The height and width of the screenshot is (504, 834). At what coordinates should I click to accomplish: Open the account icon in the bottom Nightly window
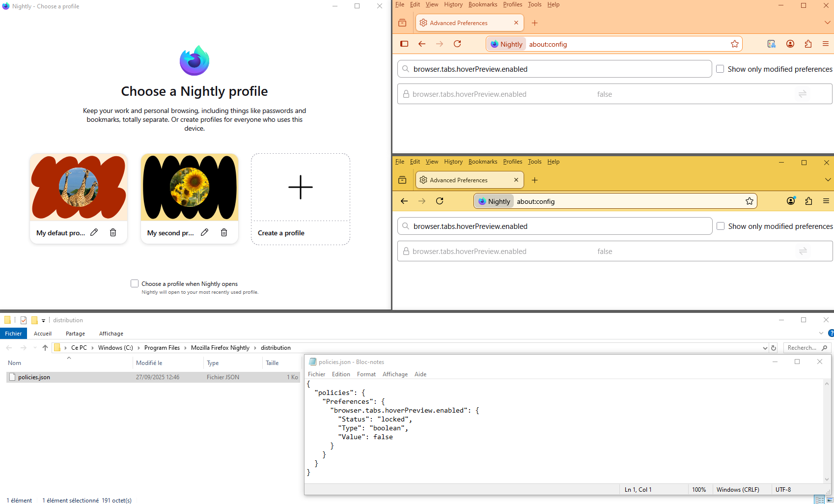(x=791, y=201)
